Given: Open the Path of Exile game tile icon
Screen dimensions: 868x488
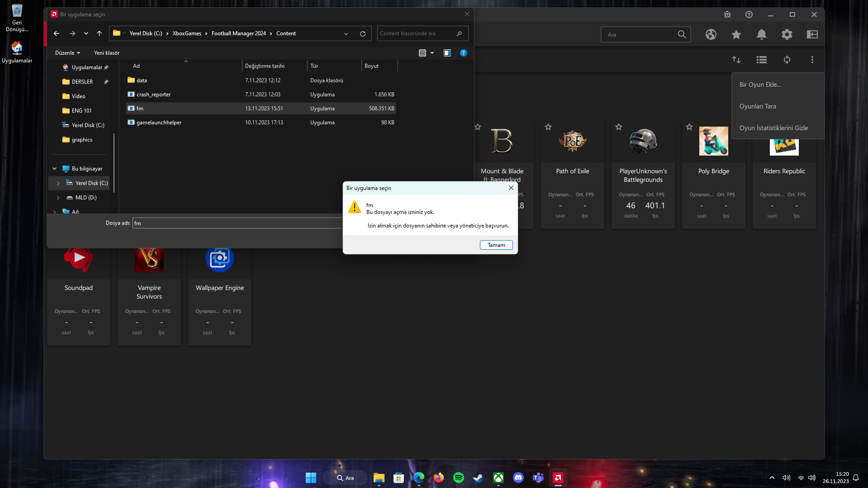Looking at the screenshot, I should (x=573, y=141).
